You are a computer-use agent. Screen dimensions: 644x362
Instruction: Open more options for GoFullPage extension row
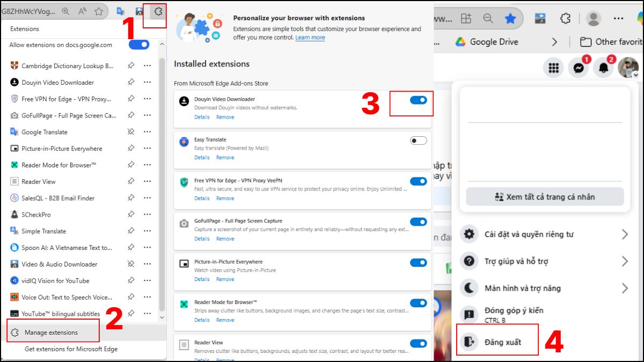point(148,115)
